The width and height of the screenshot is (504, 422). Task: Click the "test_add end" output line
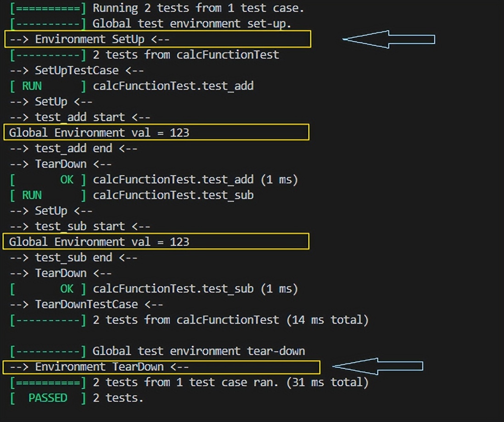coord(73,149)
